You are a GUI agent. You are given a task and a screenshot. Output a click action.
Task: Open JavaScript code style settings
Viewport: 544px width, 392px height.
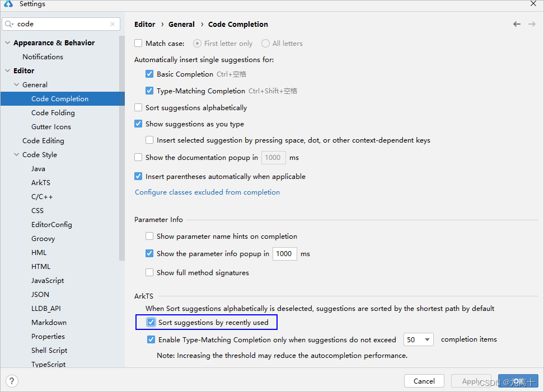48,280
